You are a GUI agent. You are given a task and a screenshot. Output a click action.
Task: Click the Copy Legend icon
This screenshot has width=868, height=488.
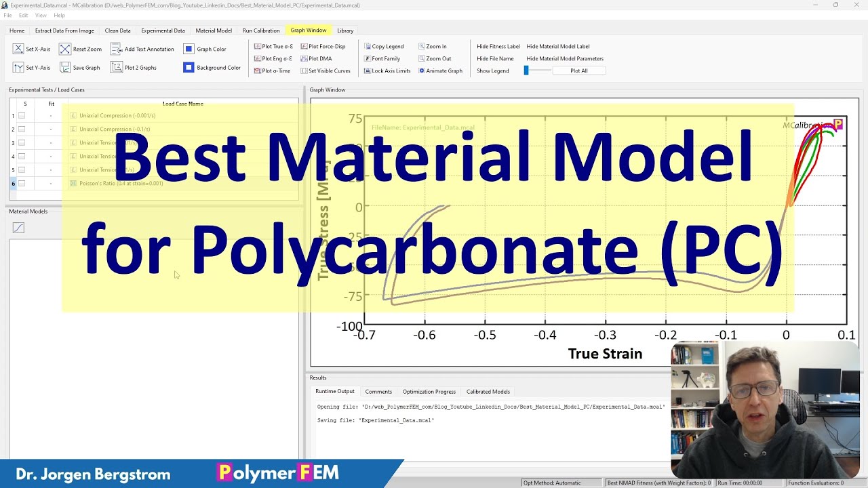(x=368, y=46)
